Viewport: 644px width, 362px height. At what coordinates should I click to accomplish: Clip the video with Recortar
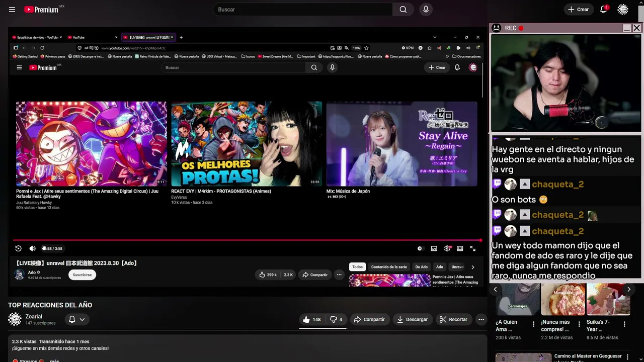(453, 319)
